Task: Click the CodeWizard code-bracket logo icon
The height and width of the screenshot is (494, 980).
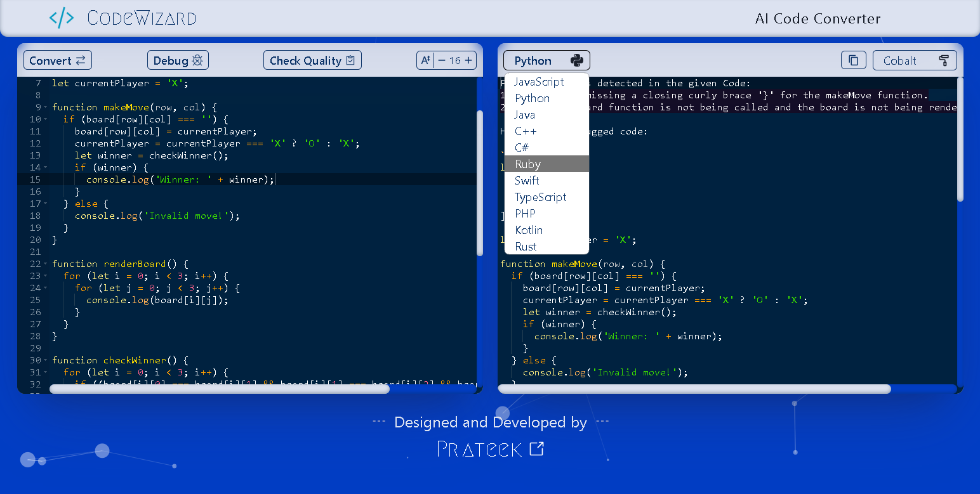Action: click(x=62, y=18)
